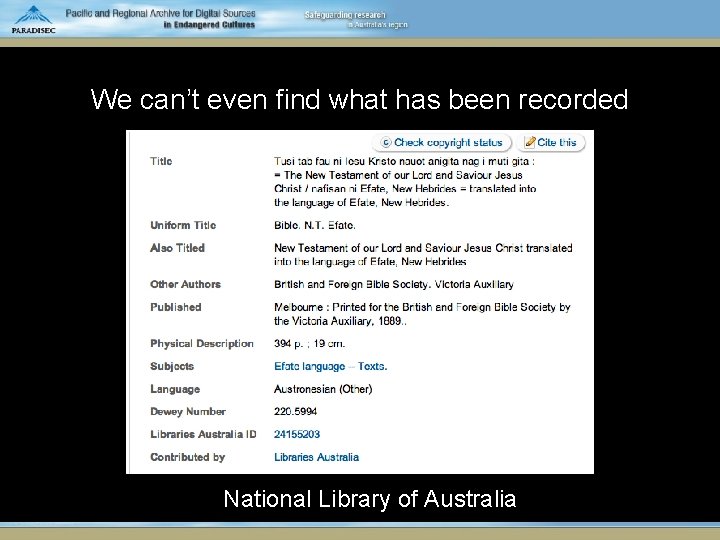Click the 'Uniform Title' field label
Viewport: 720px width, 540px height.
point(183,225)
